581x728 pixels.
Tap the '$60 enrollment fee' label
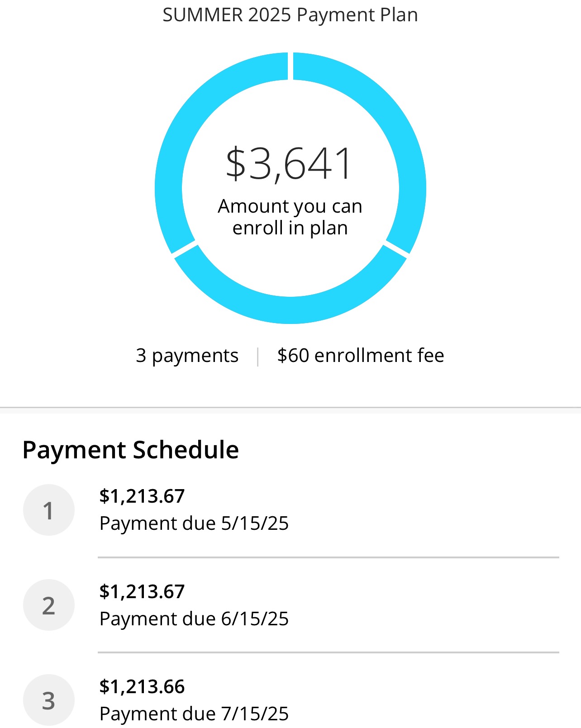(x=361, y=356)
